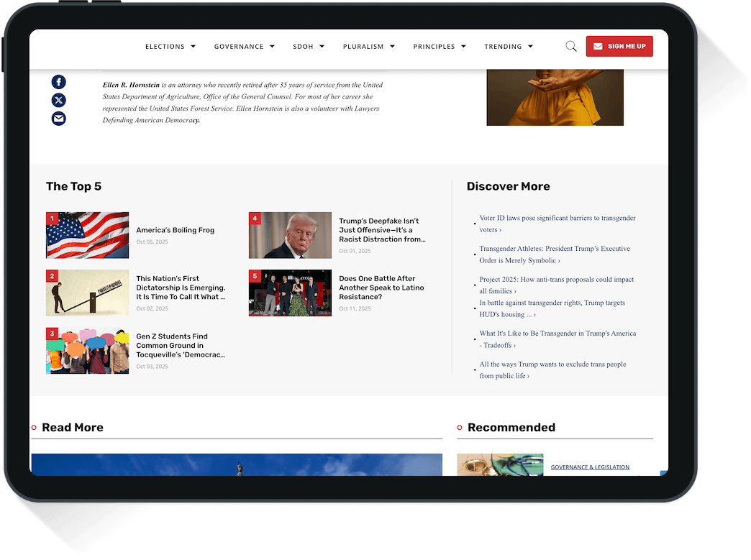Click the Trump deepfake article thumbnail
The width and height of the screenshot is (751, 560).
pyautogui.click(x=290, y=235)
